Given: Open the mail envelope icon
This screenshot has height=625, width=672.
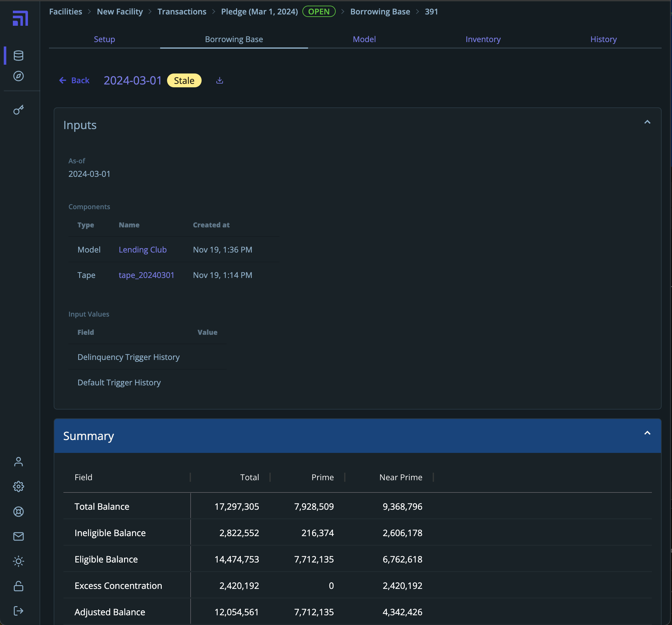Looking at the screenshot, I should click(x=18, y=536).
